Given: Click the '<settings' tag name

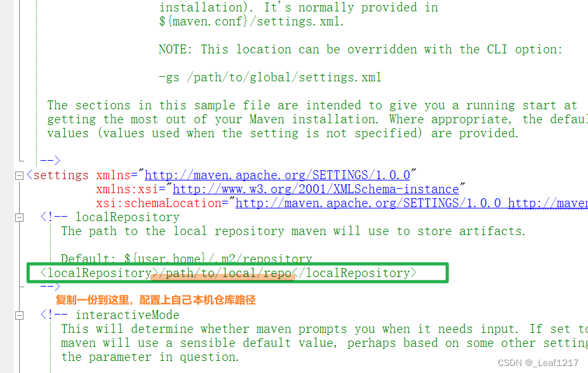Looking at the screenshot, I should (x=57, y=175).
